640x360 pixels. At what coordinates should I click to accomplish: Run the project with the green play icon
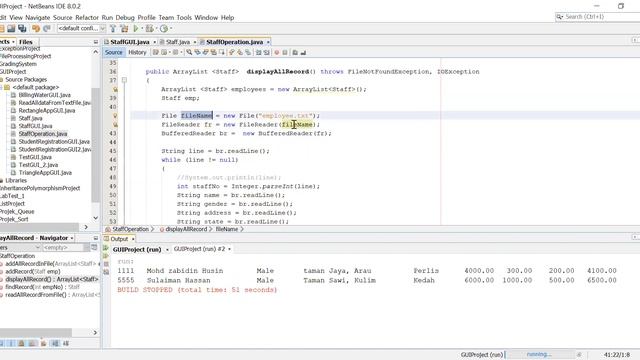[136, 28]
